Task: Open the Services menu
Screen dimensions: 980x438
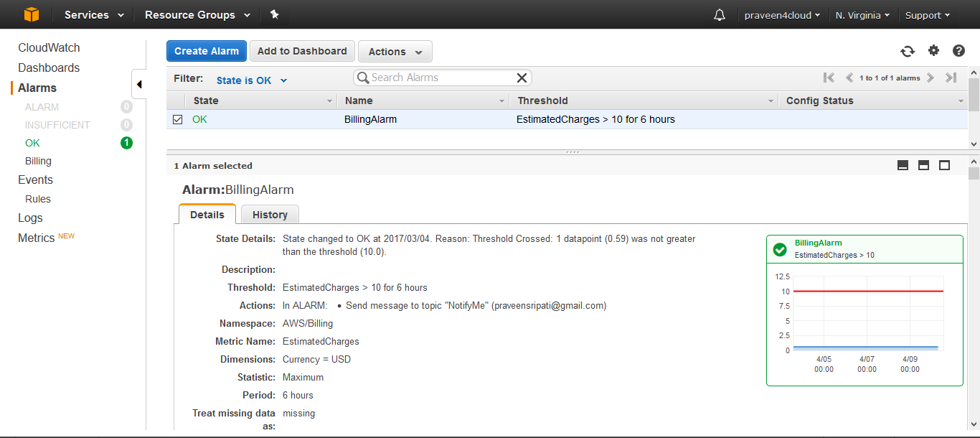Action: pyautogui.click(x=92, y=14)
